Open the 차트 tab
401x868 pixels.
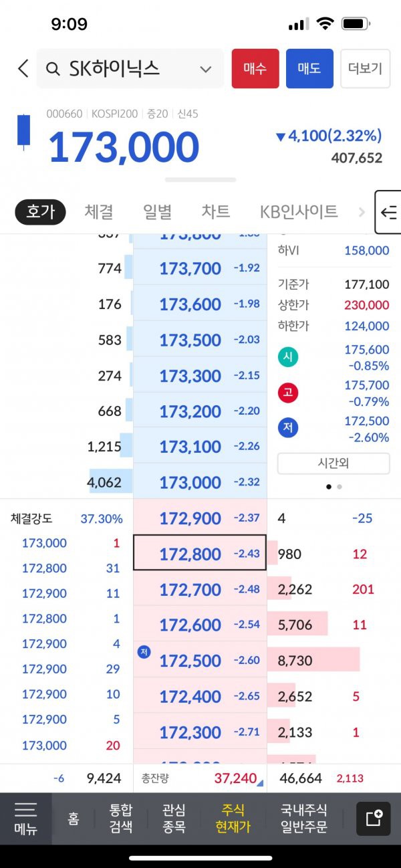point(216,212)
